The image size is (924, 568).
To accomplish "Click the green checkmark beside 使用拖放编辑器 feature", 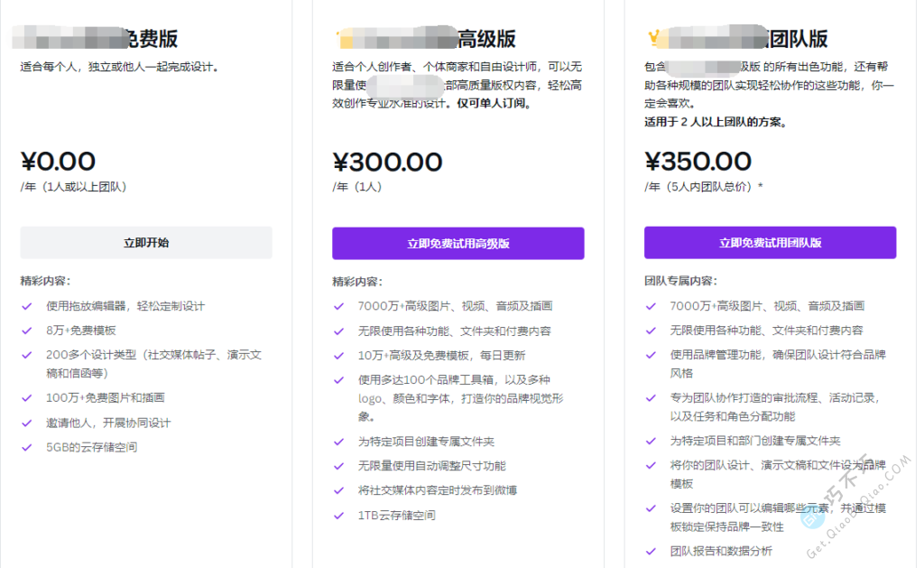I will point(24,306).
